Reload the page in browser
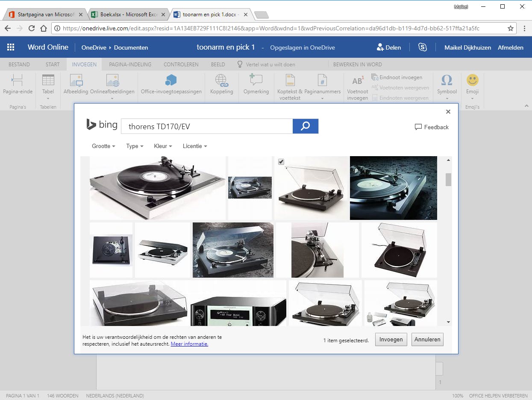 (31, 28)
